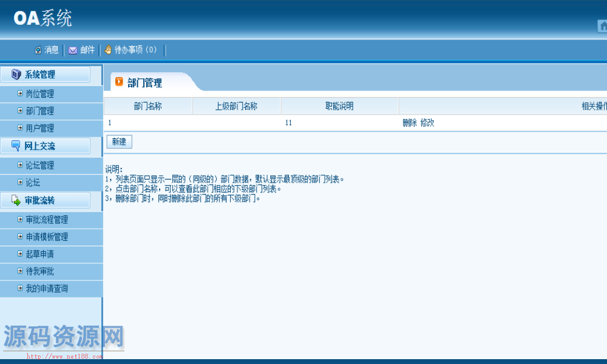Click the 审批流转 document arrow icon
The width and height of the screenshot is (607, 364).
[x=16, y=200]
